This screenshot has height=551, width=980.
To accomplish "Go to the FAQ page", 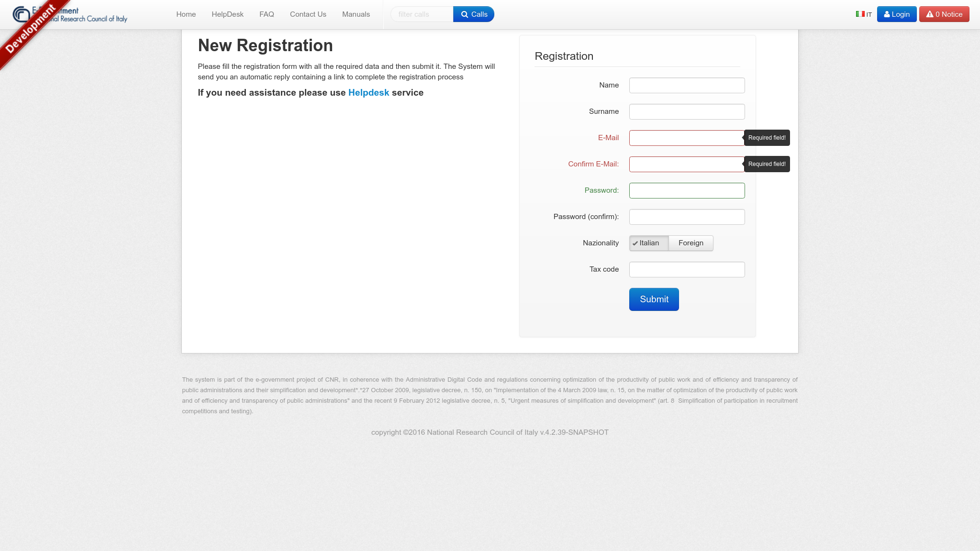I will point(267,14).
